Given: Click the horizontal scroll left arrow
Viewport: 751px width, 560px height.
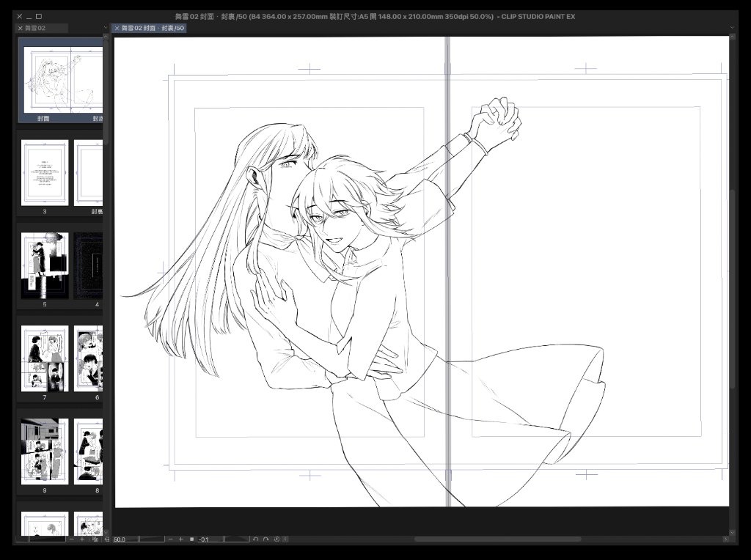Looking at the screenshot, I should point(285,539).
